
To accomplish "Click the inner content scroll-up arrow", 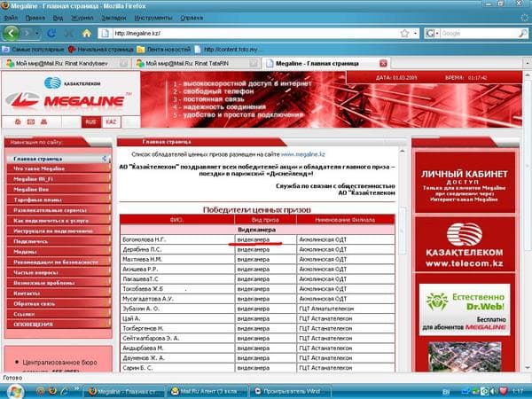I will [x=402, y=151].
